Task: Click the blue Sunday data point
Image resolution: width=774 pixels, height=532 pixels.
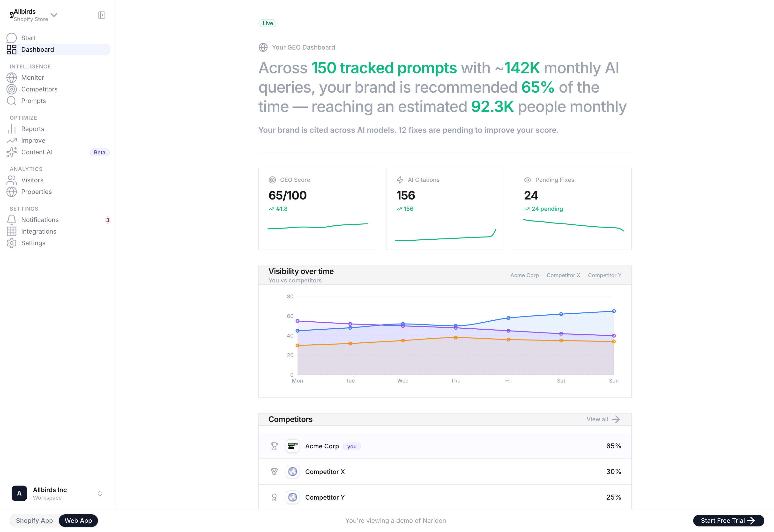Action: point(614,311)
